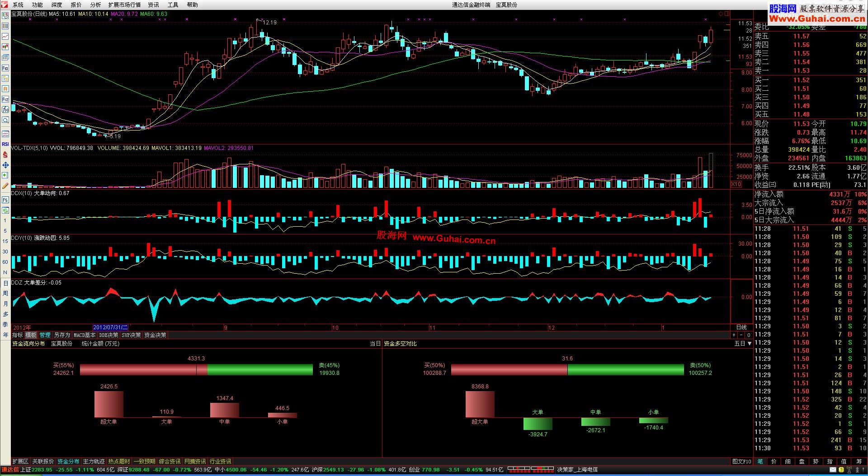Open the 主力轨迹 bottom tab
Viewport: 868px width, 476px height.
coord(94,462)
